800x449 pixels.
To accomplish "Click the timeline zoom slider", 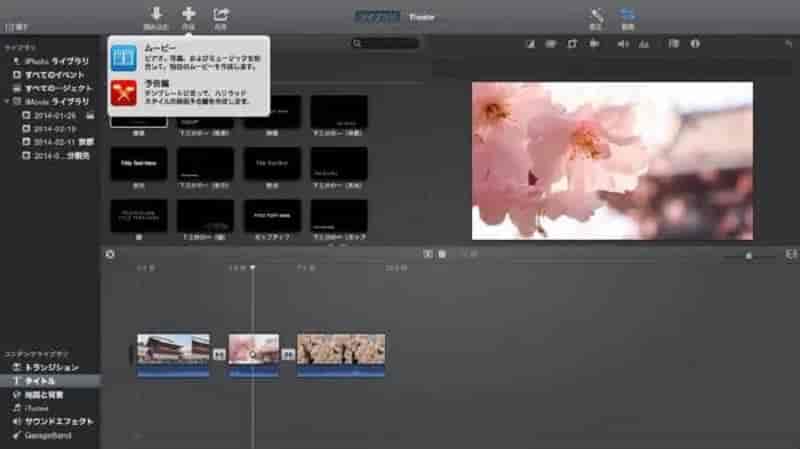I will [748, 255].
